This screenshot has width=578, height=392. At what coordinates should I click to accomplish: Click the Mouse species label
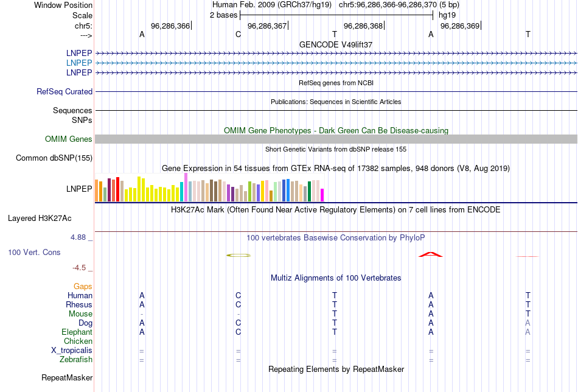pos(80,314)
